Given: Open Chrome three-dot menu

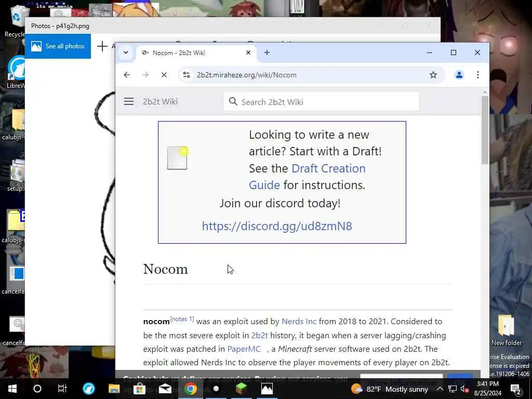Looking at the screenshot, I should click(478, 75).
